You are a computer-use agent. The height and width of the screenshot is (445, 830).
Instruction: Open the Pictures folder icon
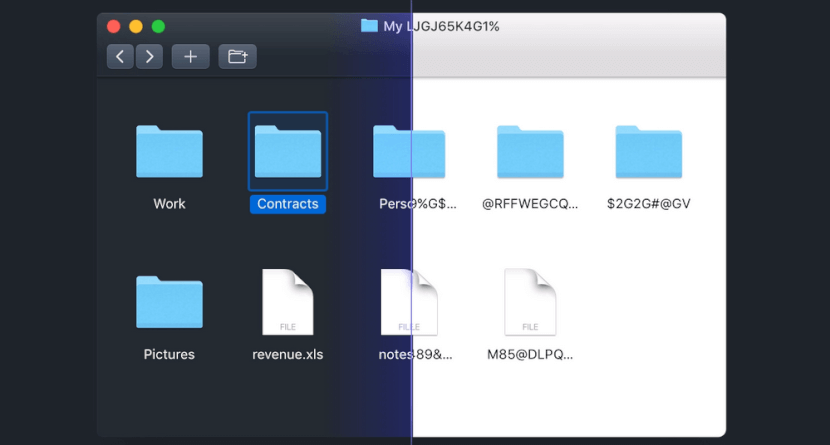click(169, 302)
